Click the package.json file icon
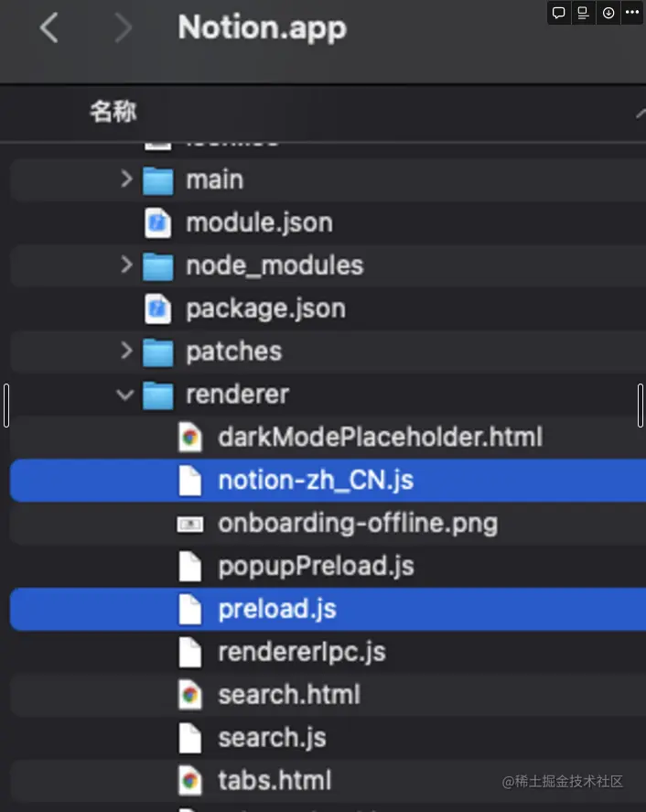This screenshot has height=812, width=646. 158,309
